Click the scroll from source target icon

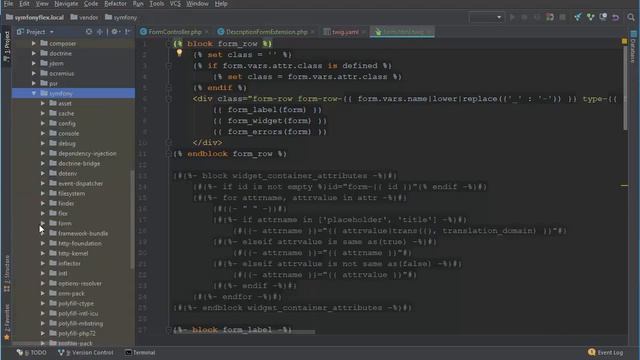89,31
